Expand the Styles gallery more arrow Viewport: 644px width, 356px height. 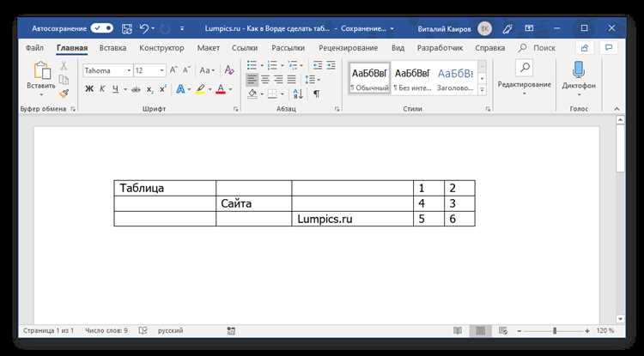[x=483, y=89]
